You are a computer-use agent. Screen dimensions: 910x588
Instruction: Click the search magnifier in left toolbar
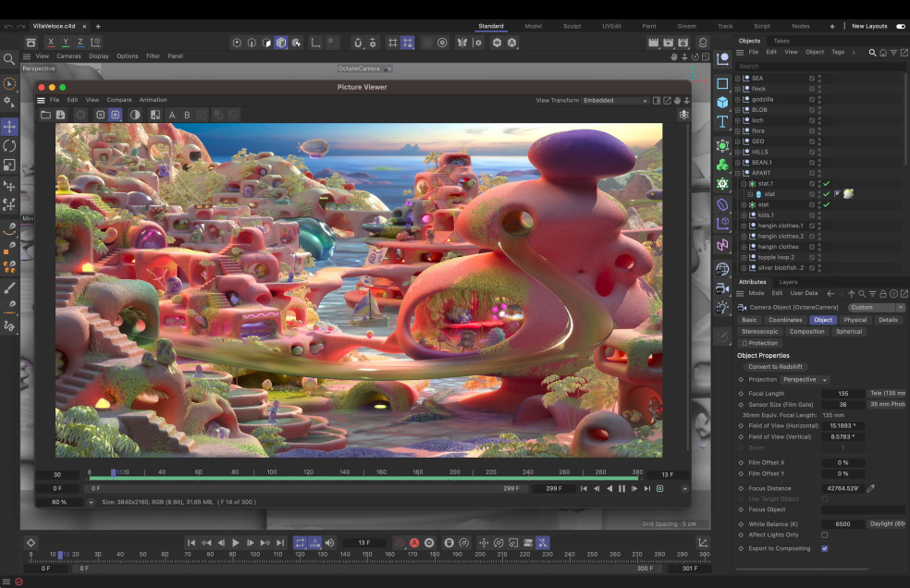pyautogui.click(x=9, y=59)
